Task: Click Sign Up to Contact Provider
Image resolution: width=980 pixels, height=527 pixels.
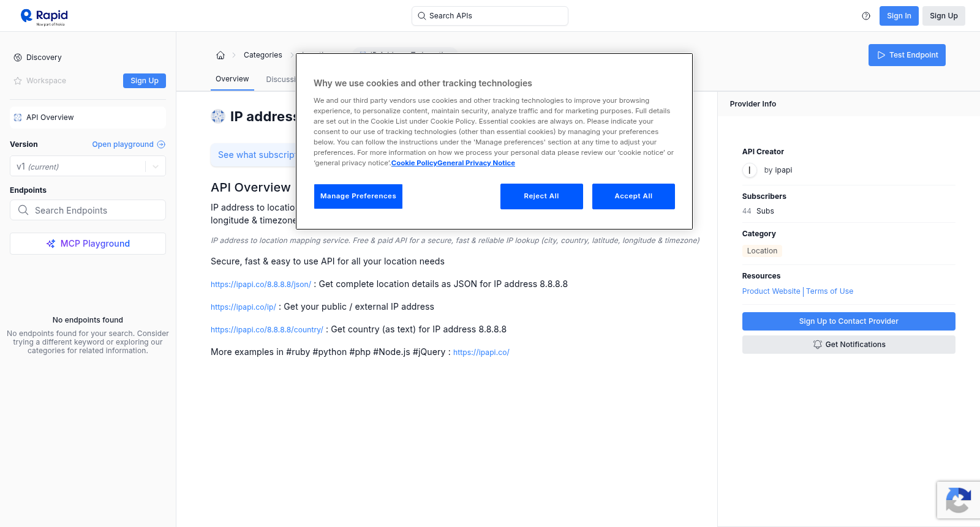Action: pyautogui.click(x=848, y=321)
